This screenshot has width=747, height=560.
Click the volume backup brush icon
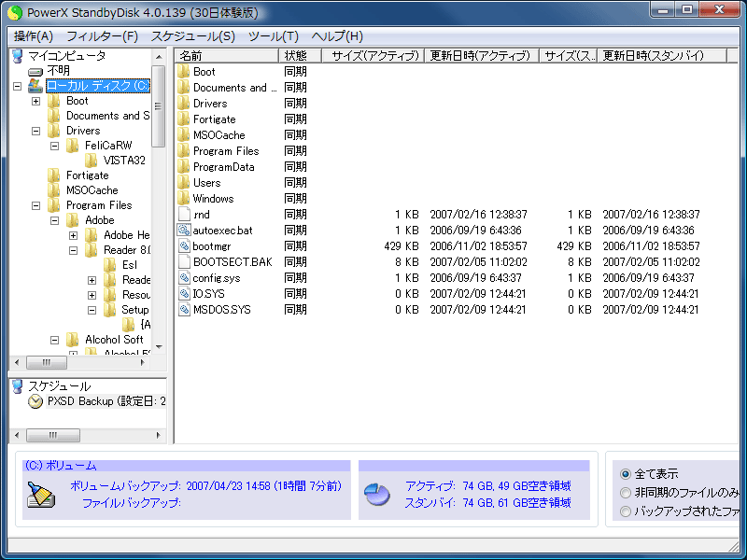point(41,495)
